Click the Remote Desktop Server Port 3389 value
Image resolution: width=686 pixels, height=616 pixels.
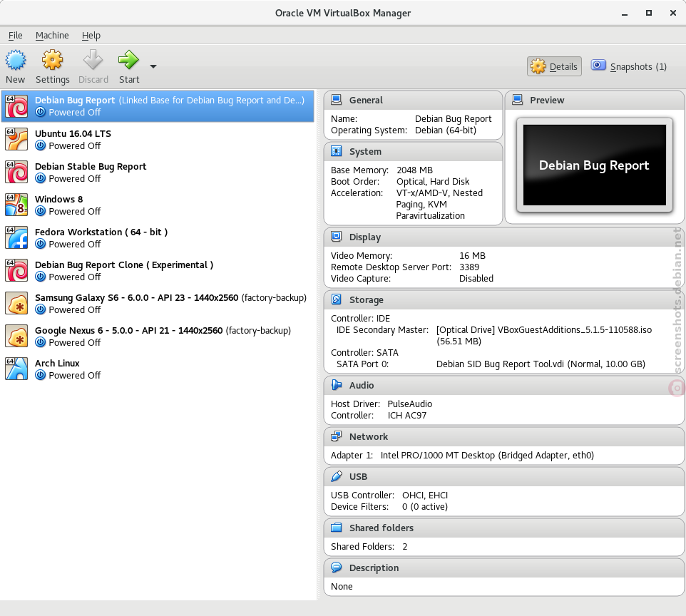469,267
